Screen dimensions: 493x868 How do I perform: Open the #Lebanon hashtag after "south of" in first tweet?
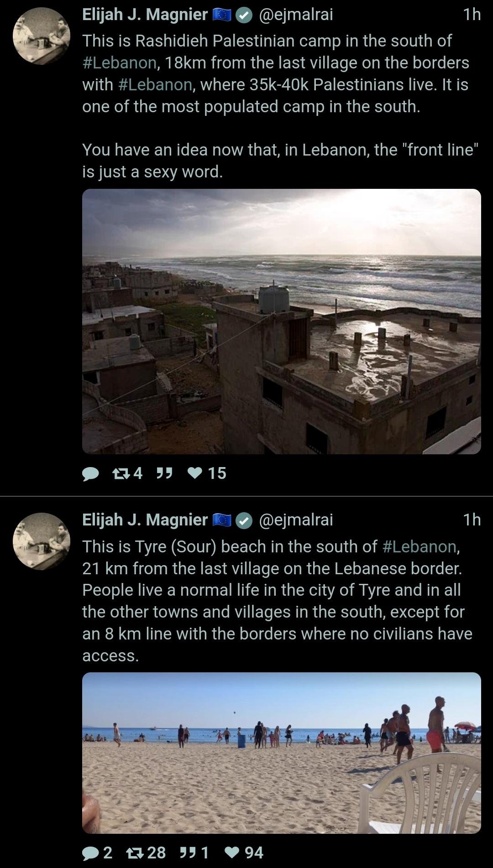[120, 62]
